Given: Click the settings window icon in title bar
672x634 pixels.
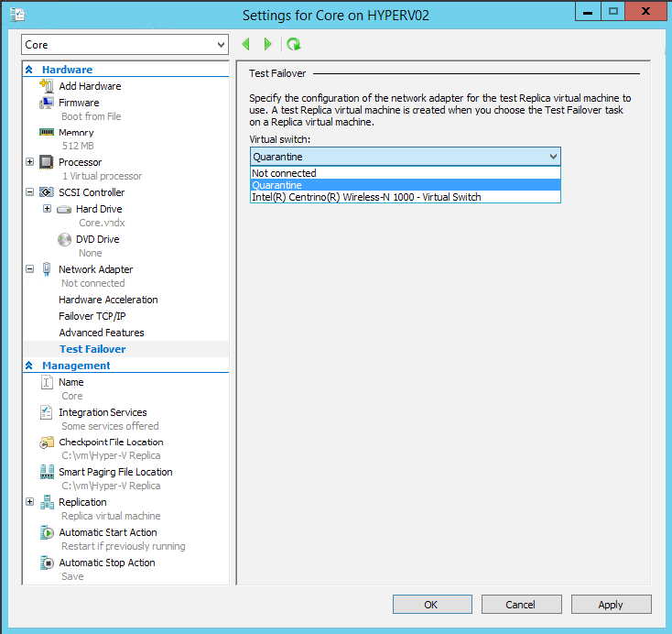Looking at the screenshot, I should point(17,15).
